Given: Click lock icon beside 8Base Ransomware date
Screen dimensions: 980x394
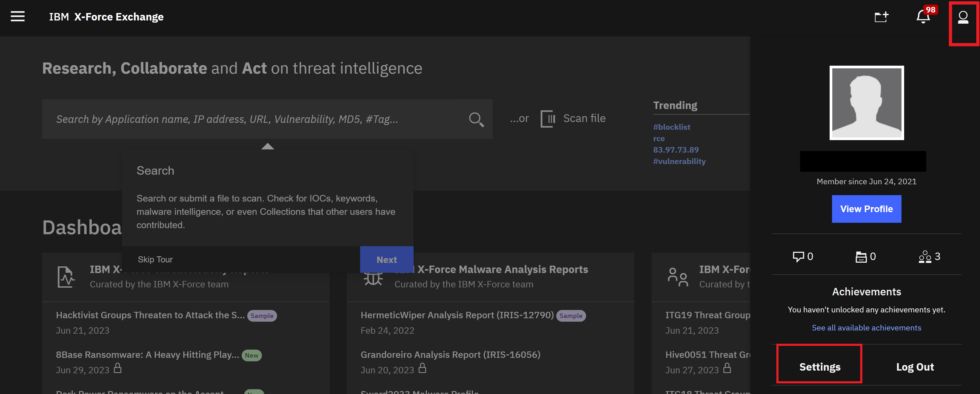Looking at the screenshot, I should (118, 368).
